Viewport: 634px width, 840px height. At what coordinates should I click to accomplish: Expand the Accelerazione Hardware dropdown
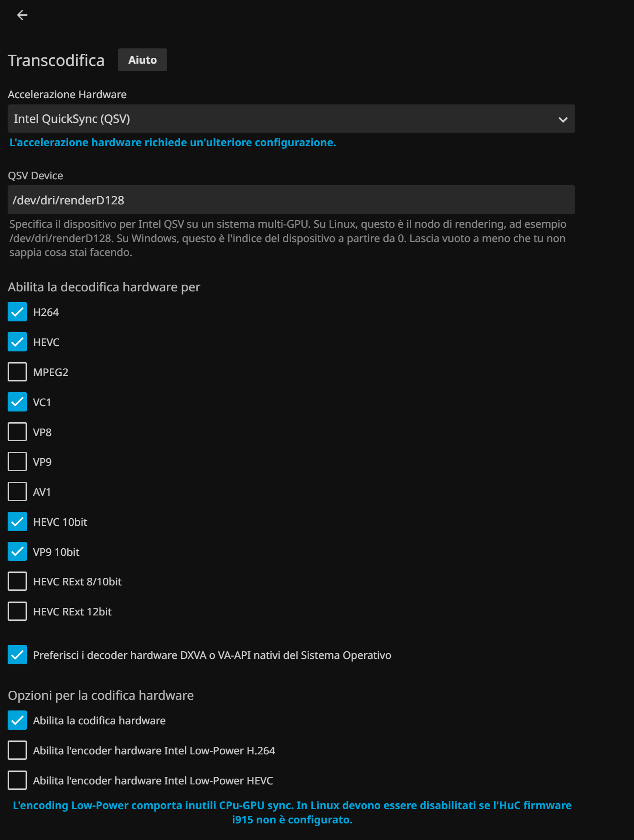tap(291, 119)
